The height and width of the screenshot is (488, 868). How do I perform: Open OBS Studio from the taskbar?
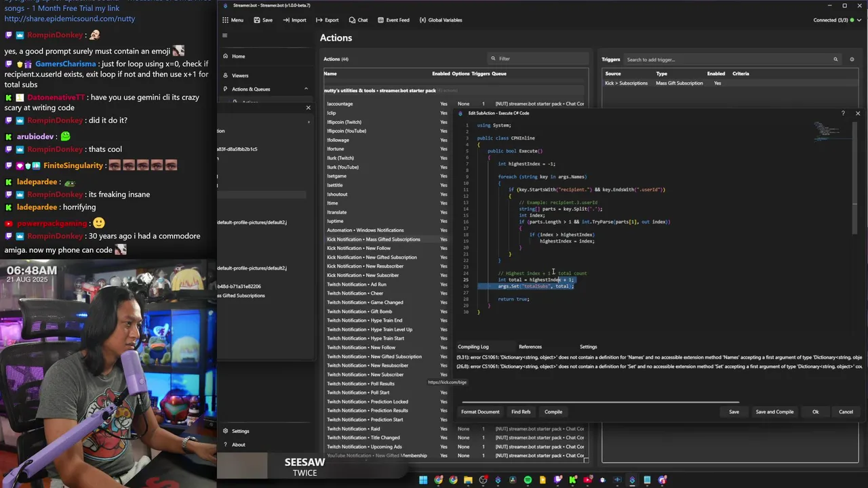483,481
